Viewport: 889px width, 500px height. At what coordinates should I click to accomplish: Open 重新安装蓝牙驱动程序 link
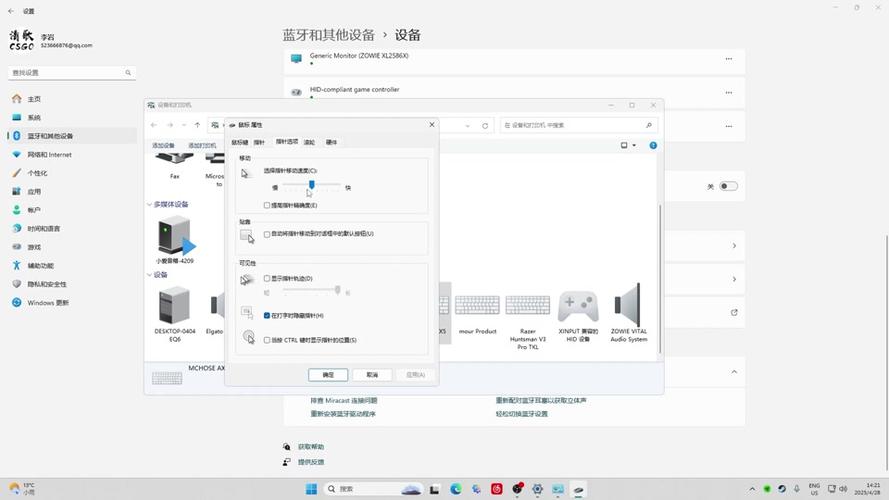coord(343,414)
